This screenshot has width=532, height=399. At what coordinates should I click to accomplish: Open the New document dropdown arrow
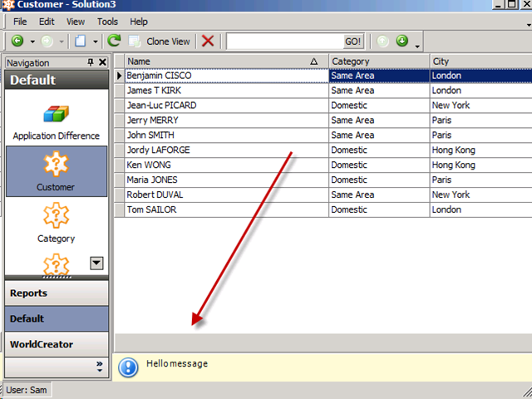[x=96, y=42]
